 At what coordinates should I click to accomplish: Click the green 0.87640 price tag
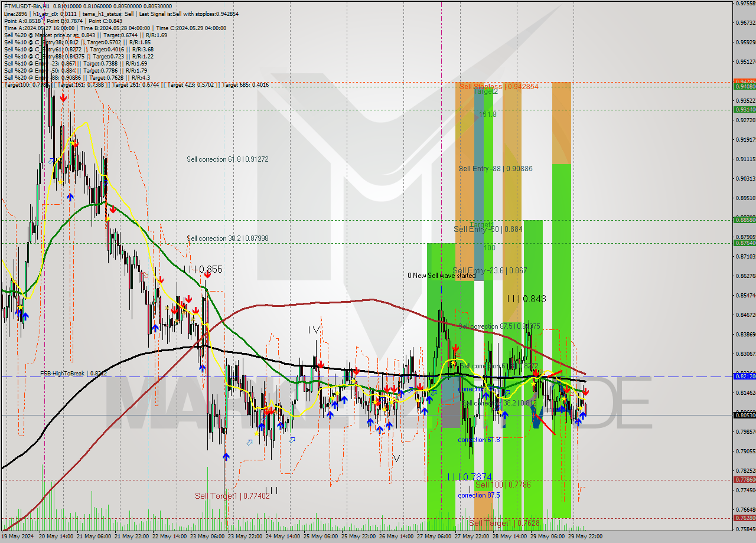pyautogui.click(x=744, y=243)
